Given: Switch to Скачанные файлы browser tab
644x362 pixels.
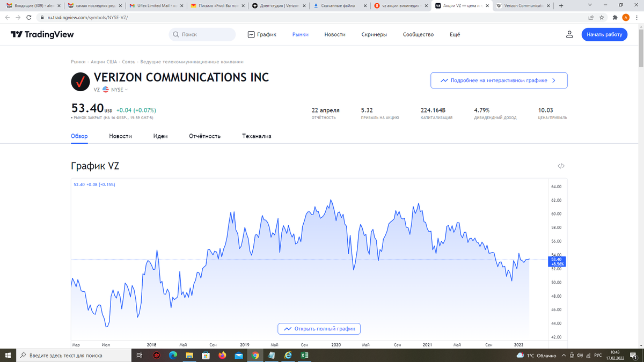Looking at the screenshot, I should tap(341, 6).
